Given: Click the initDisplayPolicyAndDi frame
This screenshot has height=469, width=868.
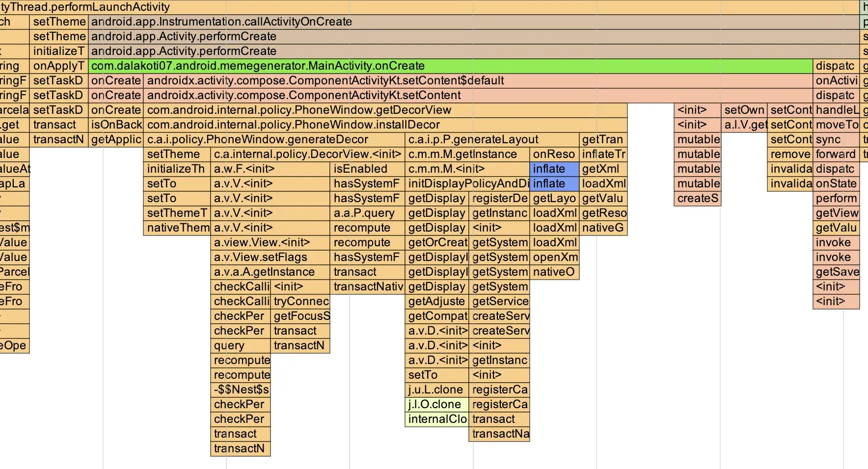Looking at the screenshot, I should [x=467, y=184].
